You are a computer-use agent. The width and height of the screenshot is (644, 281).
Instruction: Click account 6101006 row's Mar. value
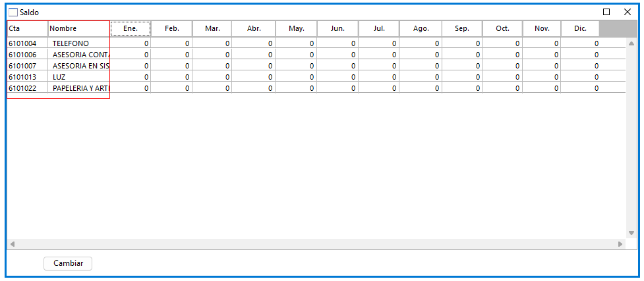pos(212,54)
